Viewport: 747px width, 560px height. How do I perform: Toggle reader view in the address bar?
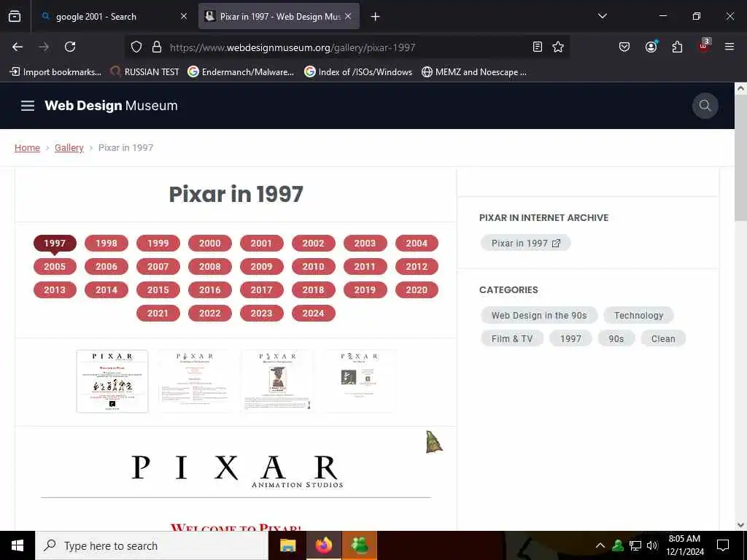point(538,47)
